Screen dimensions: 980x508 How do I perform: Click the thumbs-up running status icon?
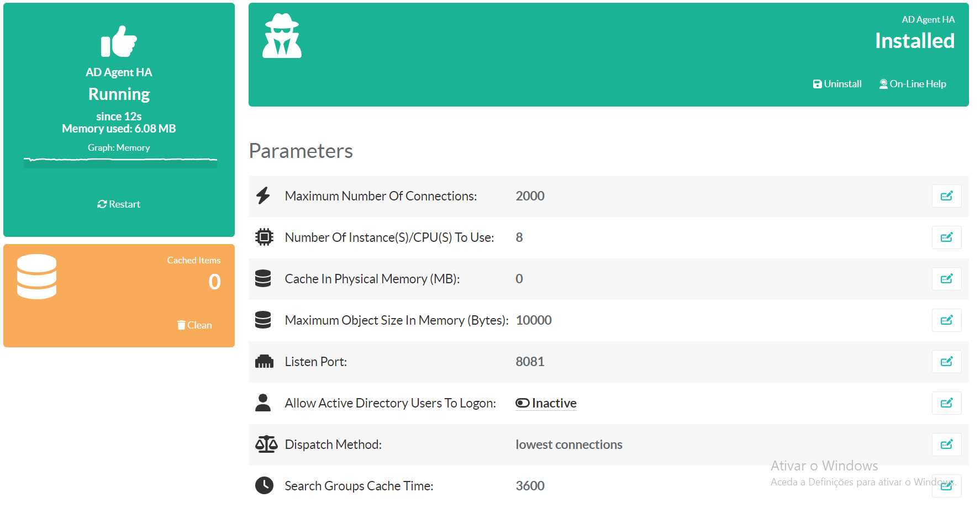pos(119,41)
